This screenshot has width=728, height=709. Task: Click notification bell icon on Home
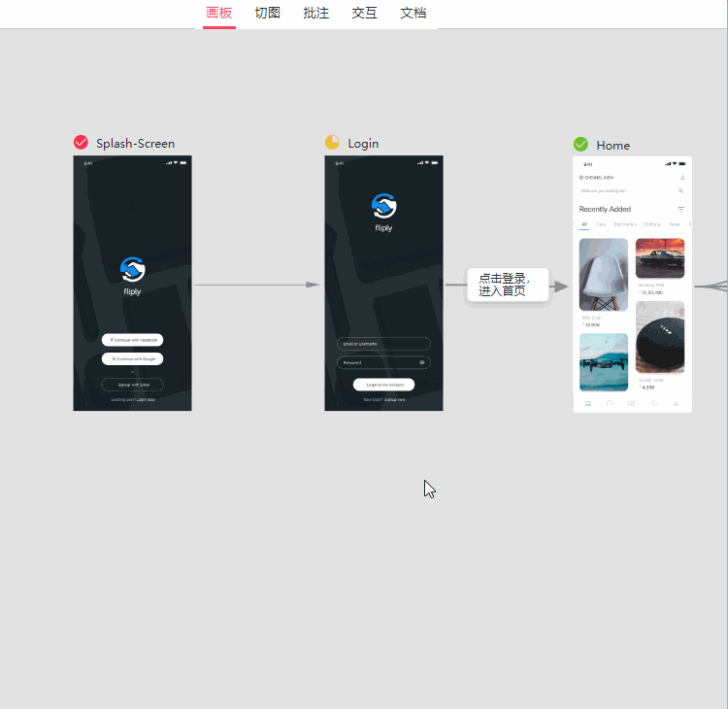click(x=682, y=178)
